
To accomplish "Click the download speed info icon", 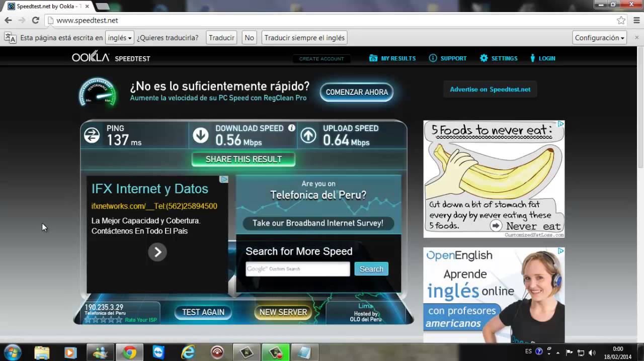I will coord(291,128).
